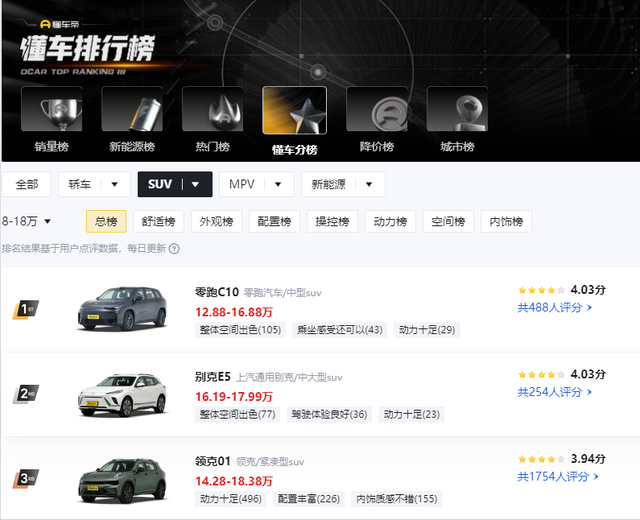Switch to the 操控榜 ranking tab

(x=332, y=221)
